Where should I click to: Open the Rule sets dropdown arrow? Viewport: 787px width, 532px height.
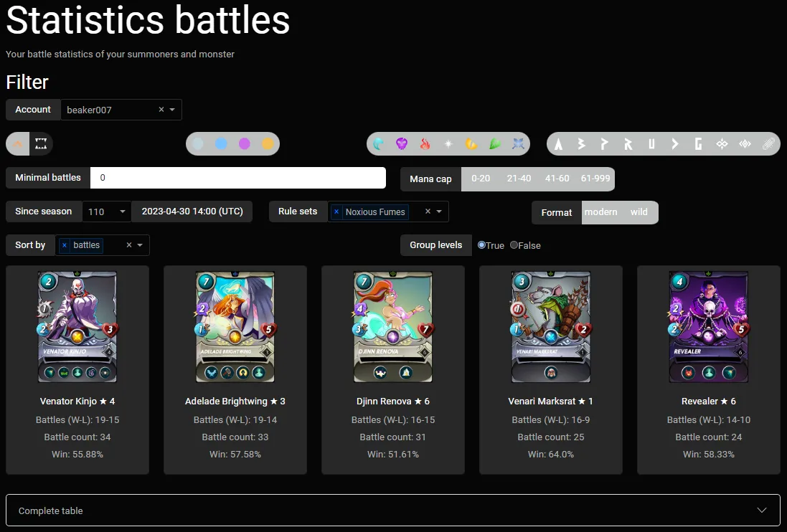click(439, 212)
